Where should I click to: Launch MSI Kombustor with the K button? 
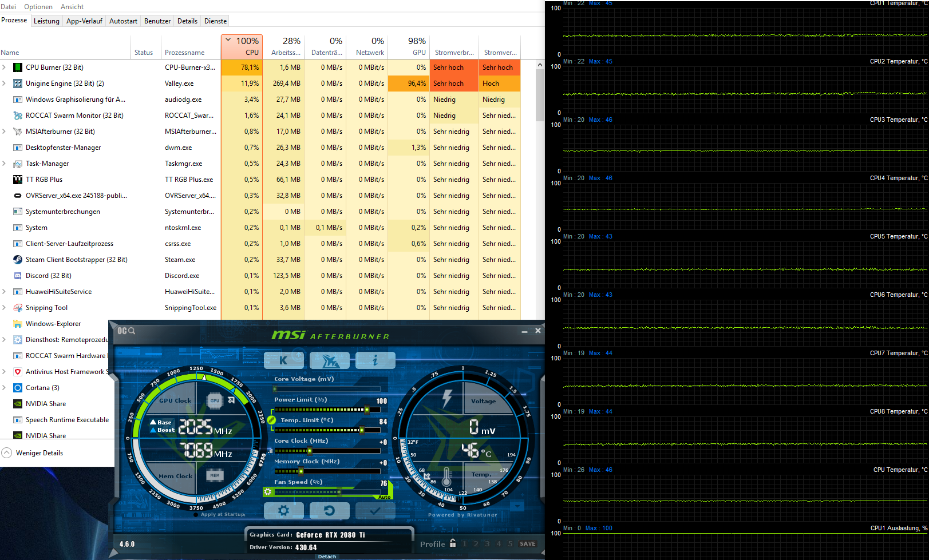[283, 360]
